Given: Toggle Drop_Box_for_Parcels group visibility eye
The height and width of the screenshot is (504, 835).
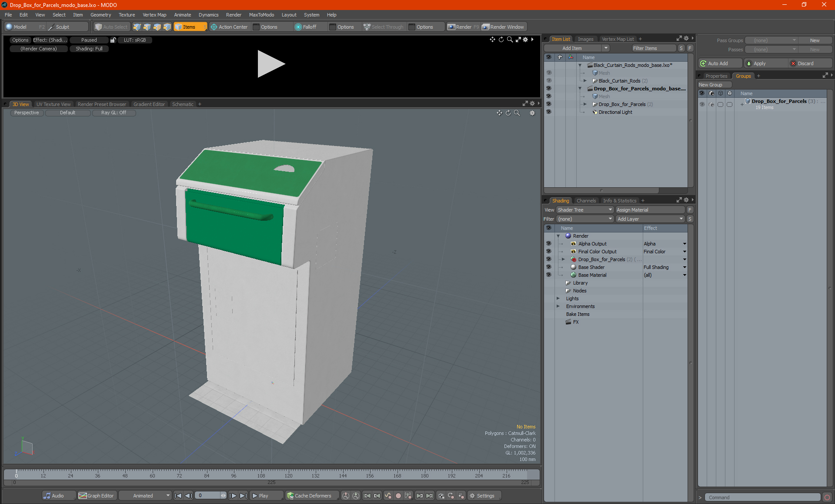Looking at the screenshot, I should [702, 104].
